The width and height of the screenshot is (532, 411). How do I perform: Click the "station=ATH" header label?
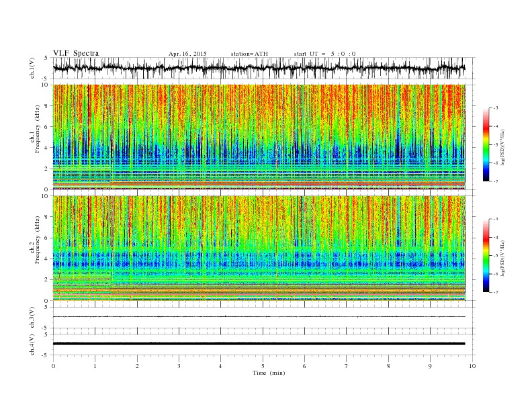pyautogui.click(x=249, y=54)
